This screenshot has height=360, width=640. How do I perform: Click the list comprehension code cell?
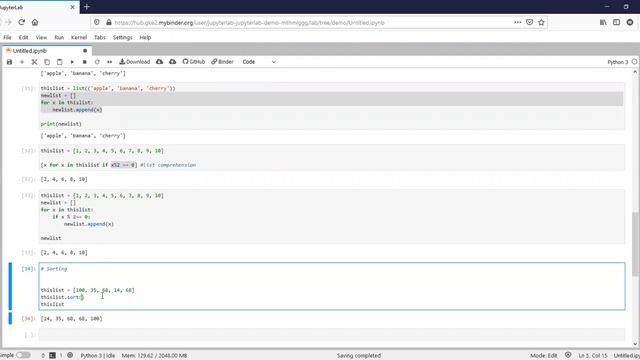332,158
